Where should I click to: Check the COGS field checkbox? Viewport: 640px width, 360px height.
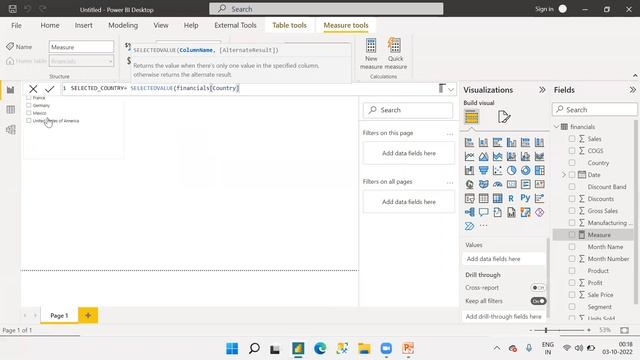click(572, 151)
